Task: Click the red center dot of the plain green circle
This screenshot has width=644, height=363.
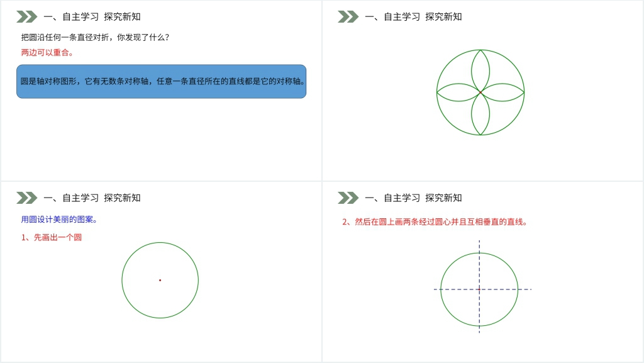Action: coord(160,280)
